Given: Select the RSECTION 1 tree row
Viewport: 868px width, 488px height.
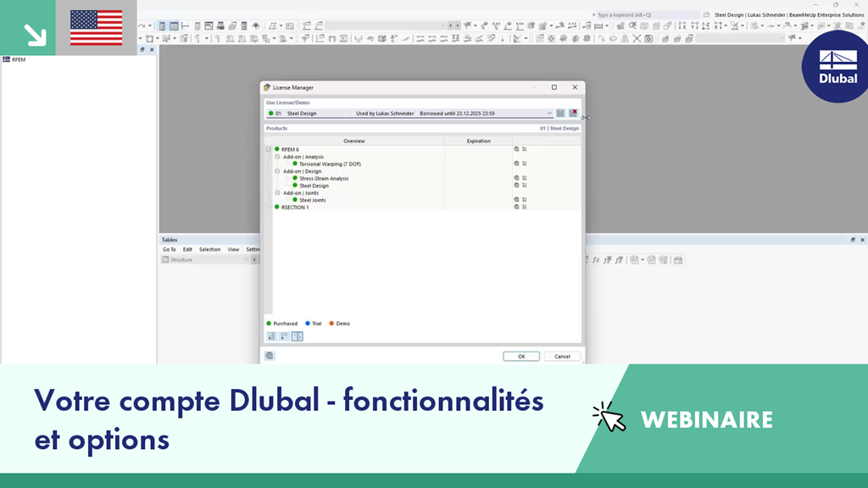Looking at the screenshot, I should point(294,207).
